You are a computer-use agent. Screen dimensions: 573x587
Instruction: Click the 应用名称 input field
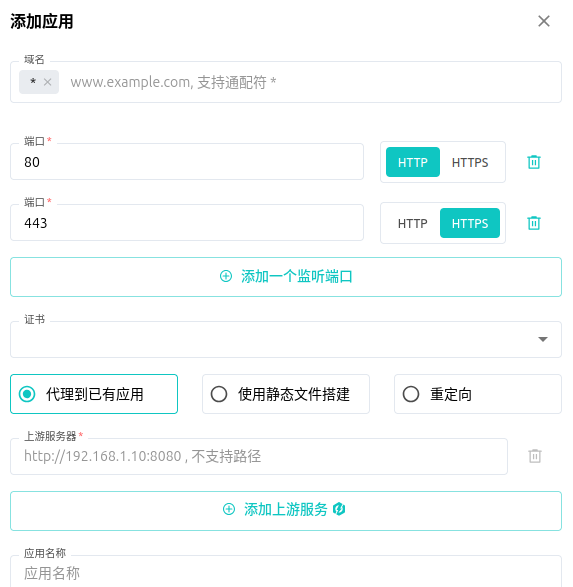tap(286, 572)
